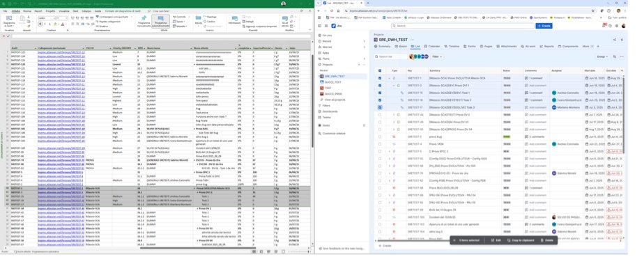
Task: Click the Search list field
Action: click(390, 56)
